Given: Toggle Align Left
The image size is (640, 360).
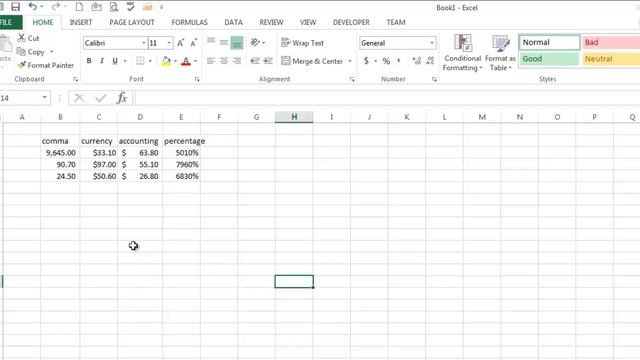Looking at the screenshot, I should coord(211,61).
